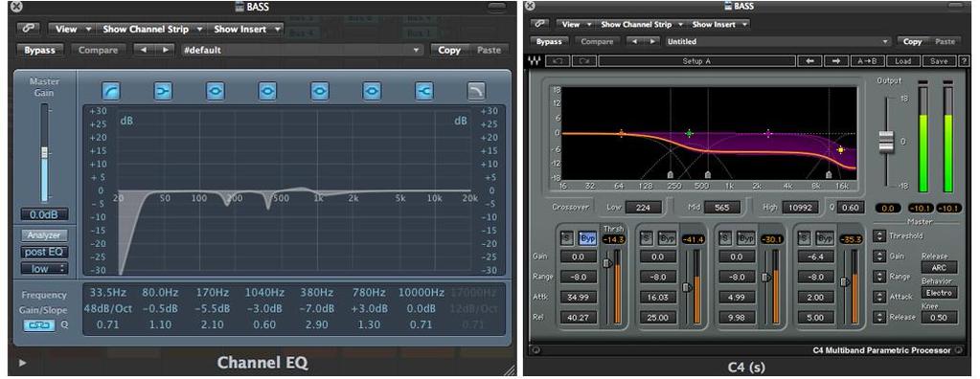The height and width of the screenshot is (379, 980).
Task: Click Compare in the Channel EQ header
Action: click(x=98, y=50)
